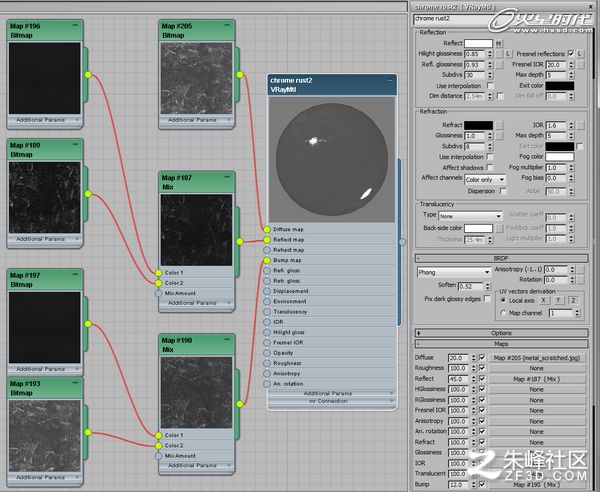Click Map #187 Mix Amount socket
This screenshot has width=600, height=492.
click(158, 293)
